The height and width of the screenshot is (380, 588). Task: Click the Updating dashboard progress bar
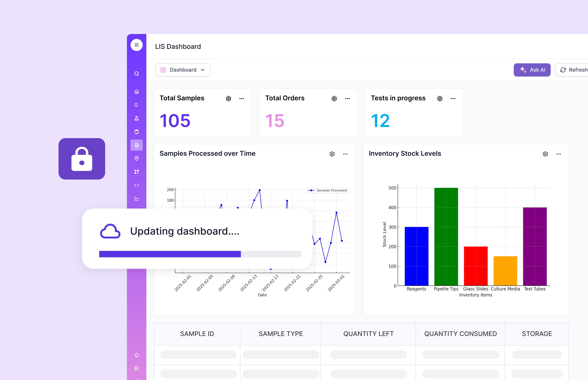click(200, 254)
